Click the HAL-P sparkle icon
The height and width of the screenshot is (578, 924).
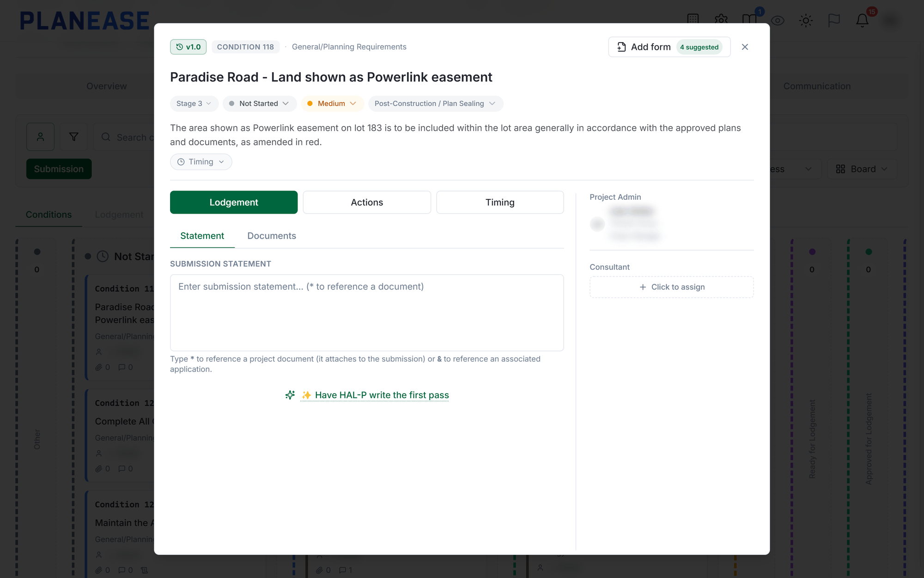coord(290,395)
